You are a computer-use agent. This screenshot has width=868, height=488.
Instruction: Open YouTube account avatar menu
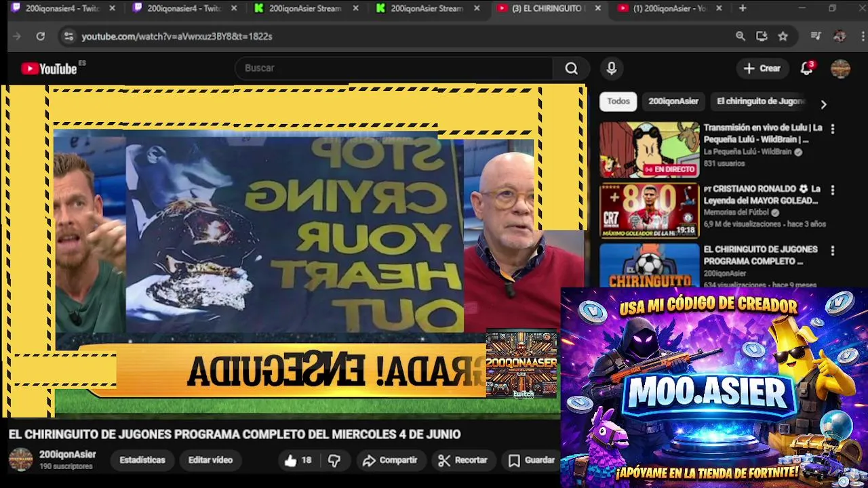[x=840, y=68]
